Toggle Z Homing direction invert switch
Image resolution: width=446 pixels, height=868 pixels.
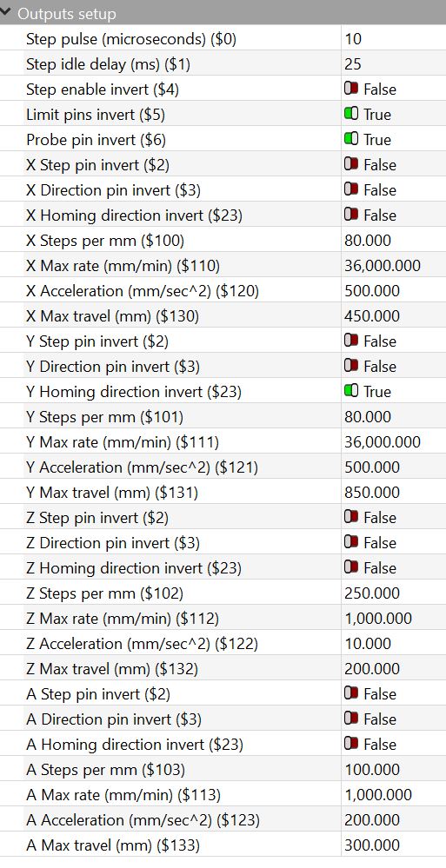(x=351, y=567)
